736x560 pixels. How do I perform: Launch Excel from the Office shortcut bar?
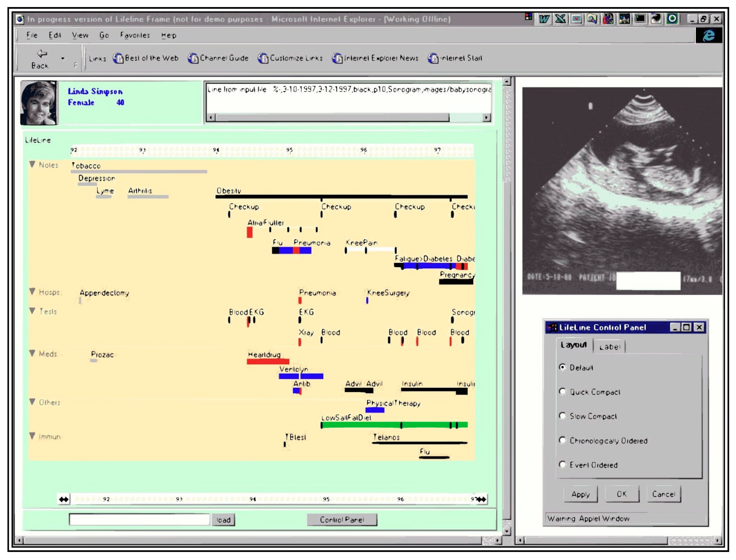pos(560,19)
